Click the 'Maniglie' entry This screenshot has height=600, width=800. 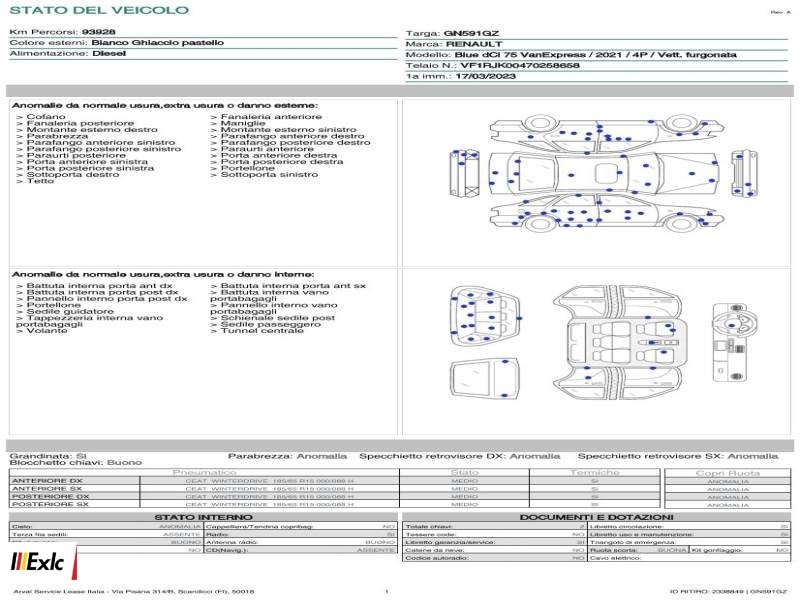(x=243, y=123)
